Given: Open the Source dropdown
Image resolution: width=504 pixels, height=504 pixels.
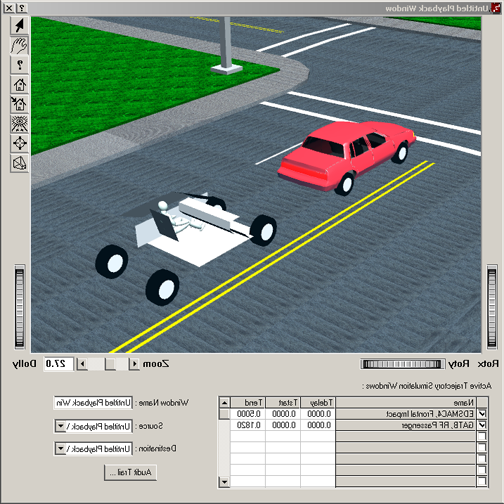Looking at the screenshot, I should click(60, 426).
